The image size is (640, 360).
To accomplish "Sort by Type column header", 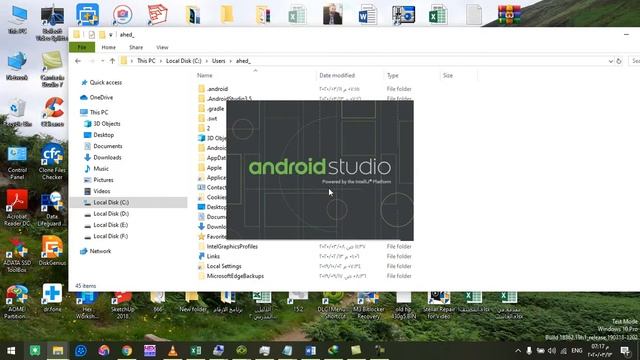I will tap(393, 76).
